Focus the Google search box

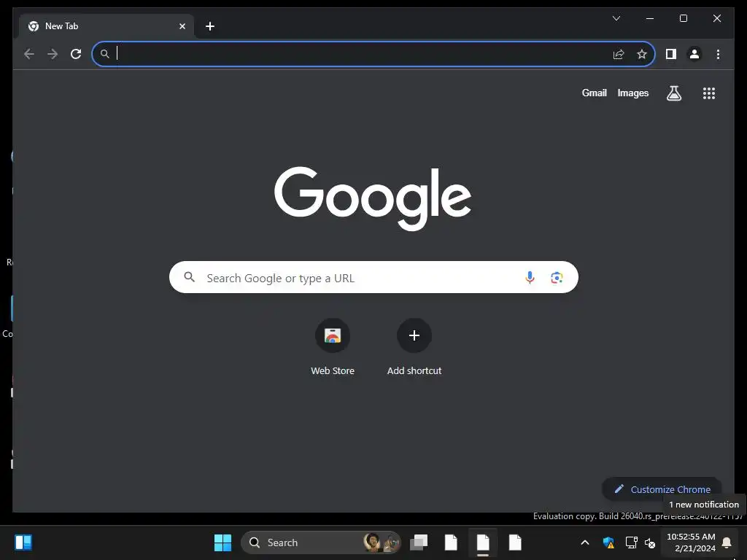pyautogui.click(x=373, y=277)
